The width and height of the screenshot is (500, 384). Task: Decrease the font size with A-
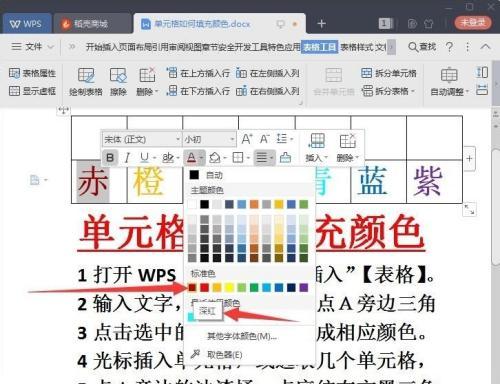point(265,139)
